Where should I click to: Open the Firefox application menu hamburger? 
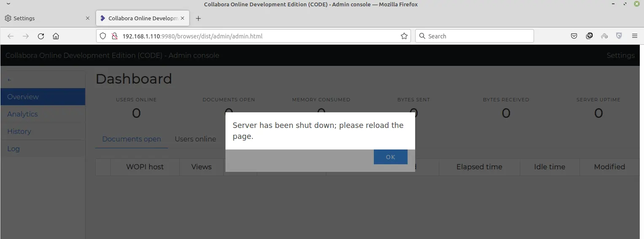(635, 36)
